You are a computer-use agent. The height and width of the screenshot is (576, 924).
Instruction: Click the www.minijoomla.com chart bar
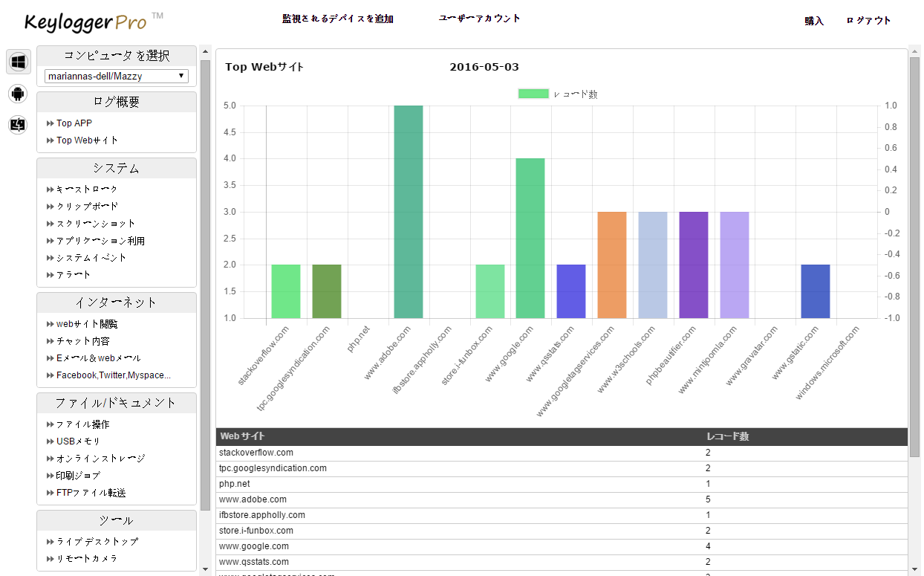click(735, 265)
